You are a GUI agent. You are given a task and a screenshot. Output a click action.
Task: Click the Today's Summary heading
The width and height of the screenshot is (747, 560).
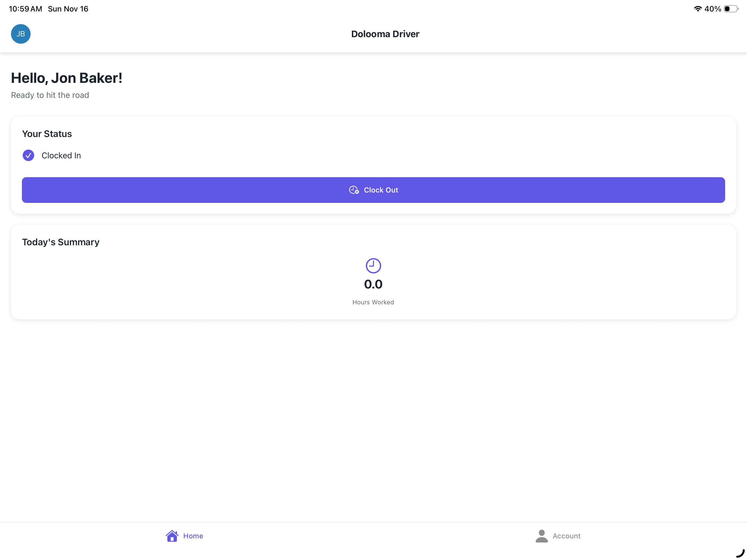coord(61,242)
